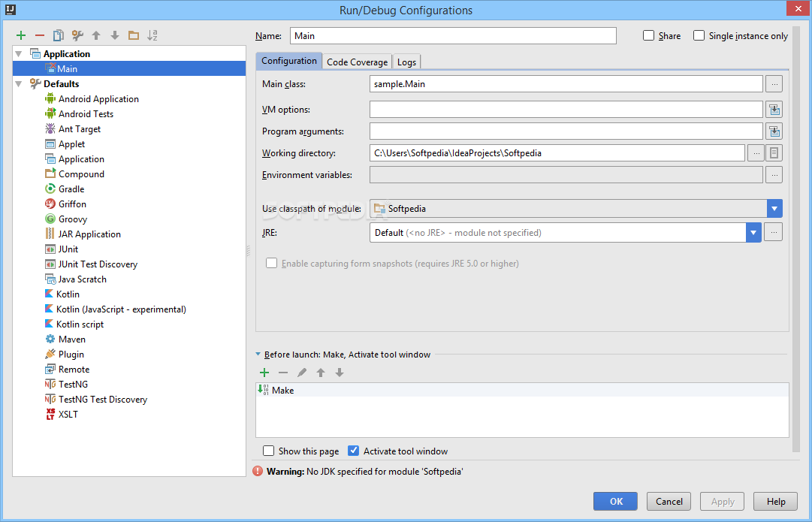Select Make task in before launch list
Screen dimensions: 812x522
[x=522, y=390]
